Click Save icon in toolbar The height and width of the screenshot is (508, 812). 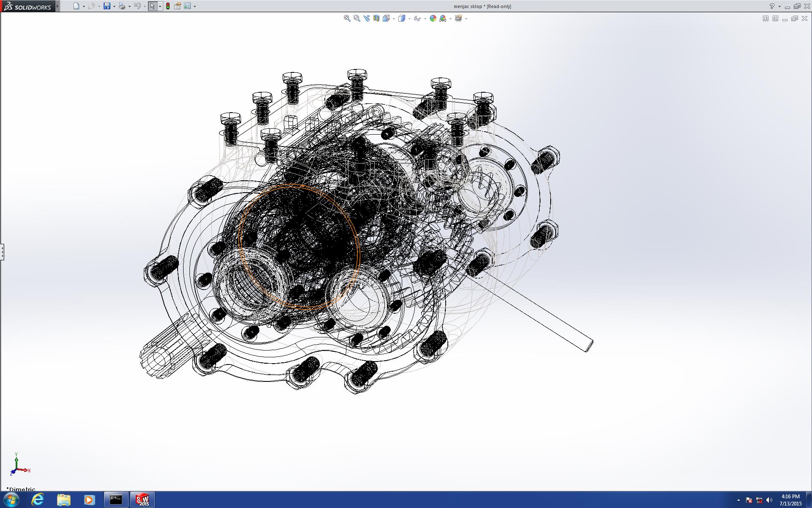click(x=107, y=6)
